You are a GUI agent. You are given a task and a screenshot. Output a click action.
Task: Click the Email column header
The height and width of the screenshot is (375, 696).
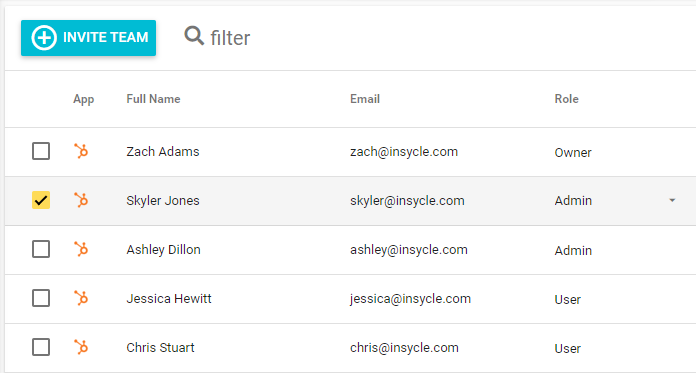[365, 99]
